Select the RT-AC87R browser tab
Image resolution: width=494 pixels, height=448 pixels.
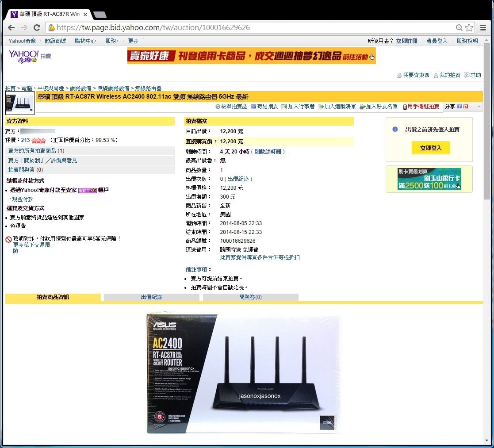pos(49,15)
